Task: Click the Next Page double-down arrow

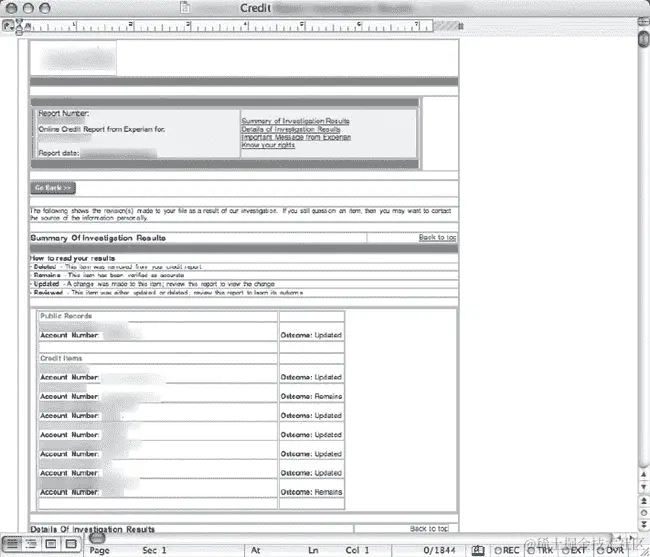Action: (x=643, y=524)
